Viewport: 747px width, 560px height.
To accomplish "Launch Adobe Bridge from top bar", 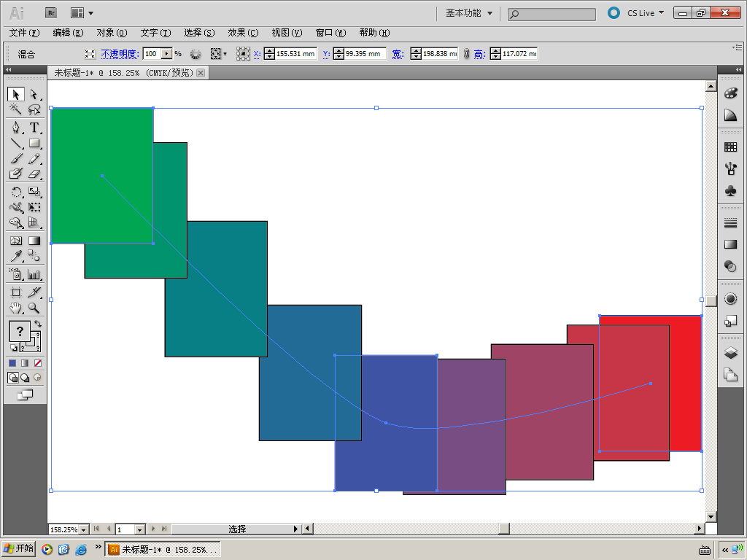I will (51, 12).
